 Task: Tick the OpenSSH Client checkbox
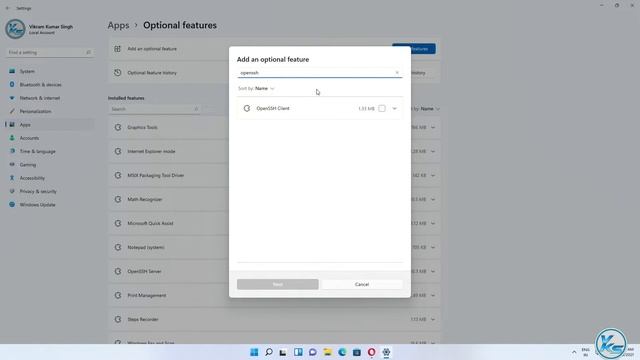click(x=382, y=109)
